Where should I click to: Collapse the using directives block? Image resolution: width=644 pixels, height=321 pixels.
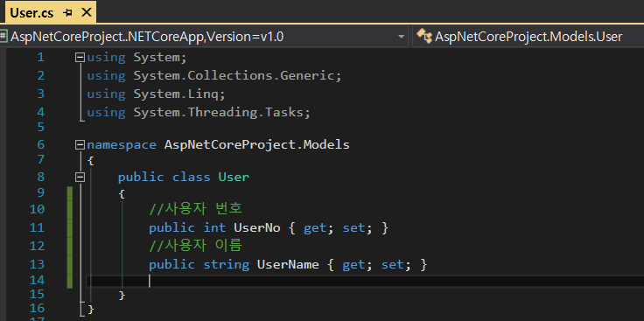80,58
